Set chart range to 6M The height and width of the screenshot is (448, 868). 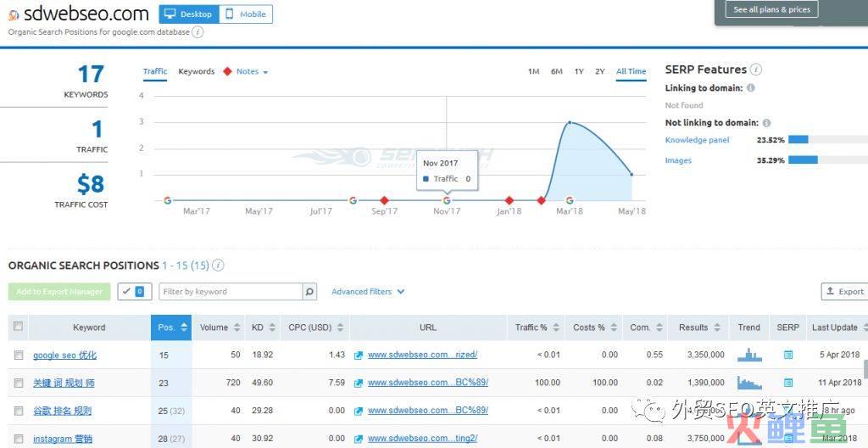556,71
